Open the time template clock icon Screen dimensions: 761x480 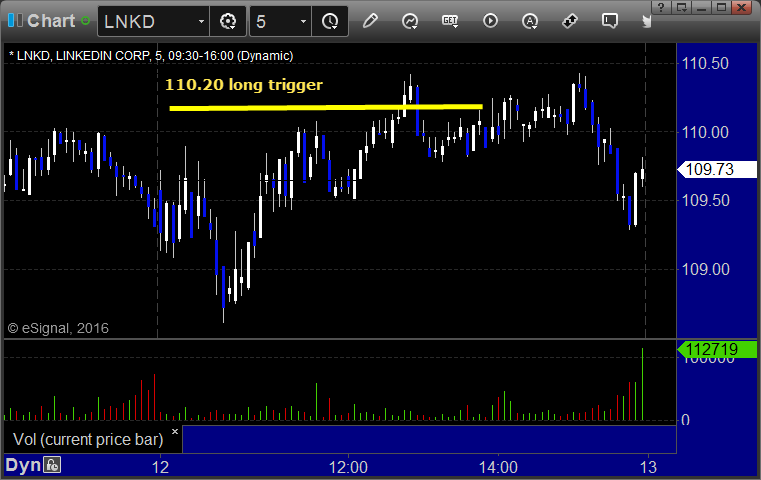(x=330, y=21)
